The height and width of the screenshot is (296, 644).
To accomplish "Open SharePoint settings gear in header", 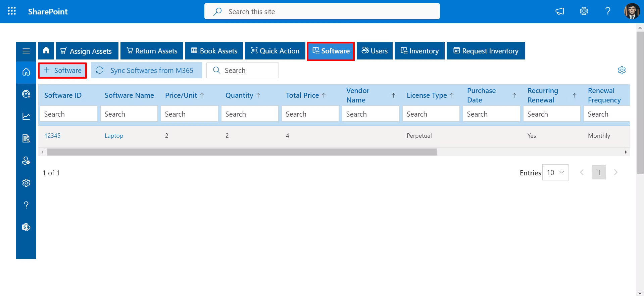I will click(x=584, y=11).
